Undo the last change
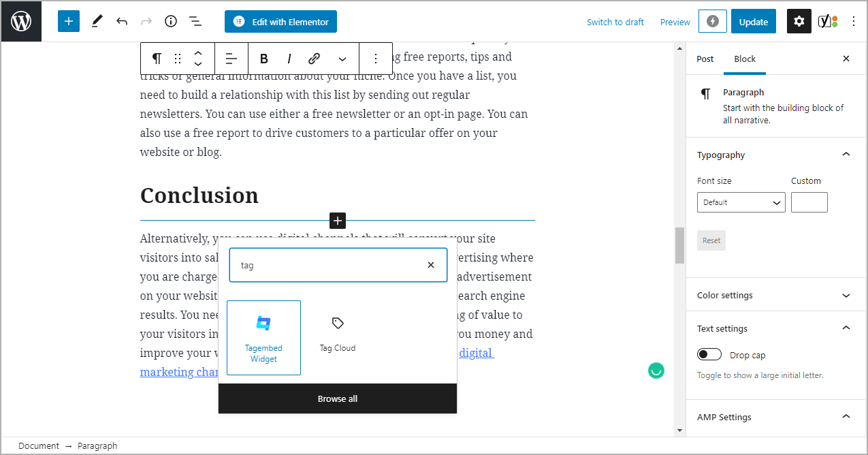This screenshot has height=455, width=868. point(122,21)
